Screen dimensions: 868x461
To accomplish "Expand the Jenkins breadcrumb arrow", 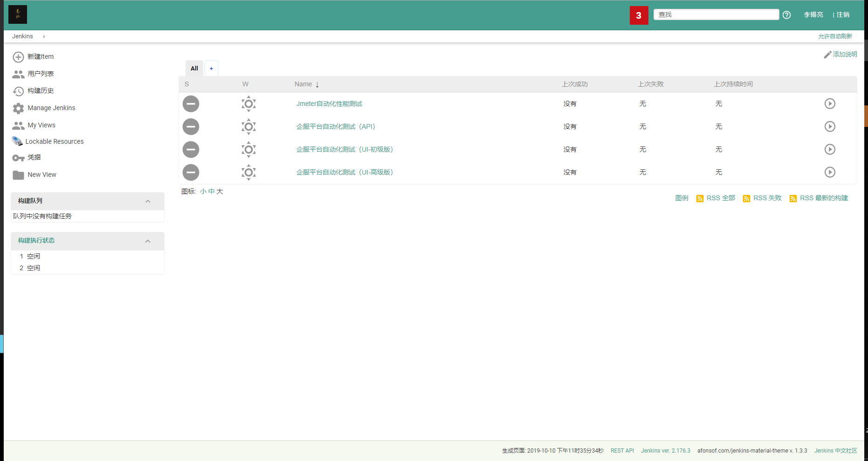I will pos(43,36).
